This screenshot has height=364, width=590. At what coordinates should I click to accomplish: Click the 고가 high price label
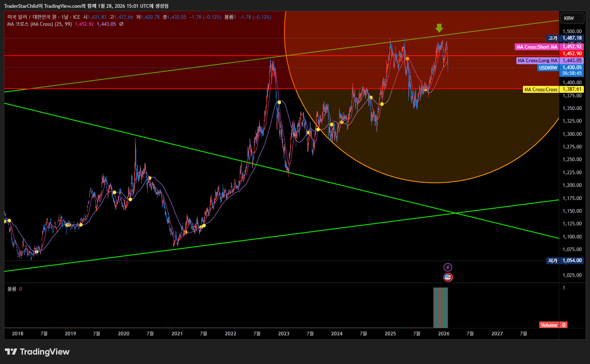[x=553, y=38]
